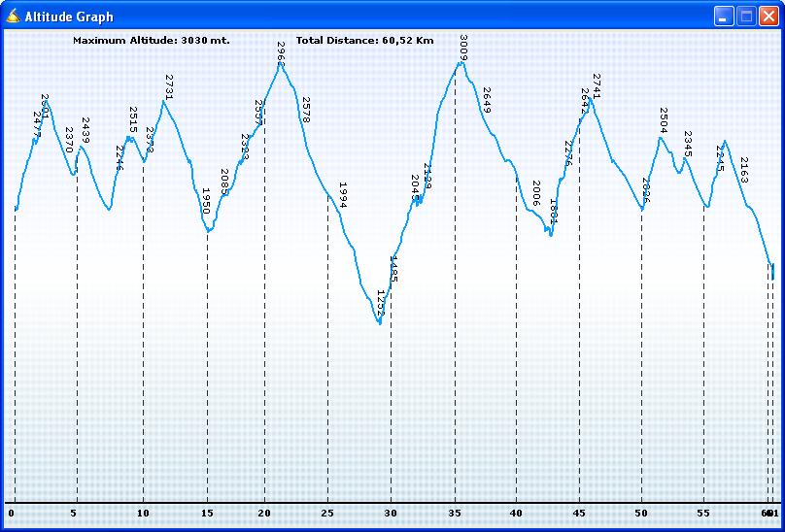
Task: Click the 2515 altitude label
Action: click(x=133, y=119)
